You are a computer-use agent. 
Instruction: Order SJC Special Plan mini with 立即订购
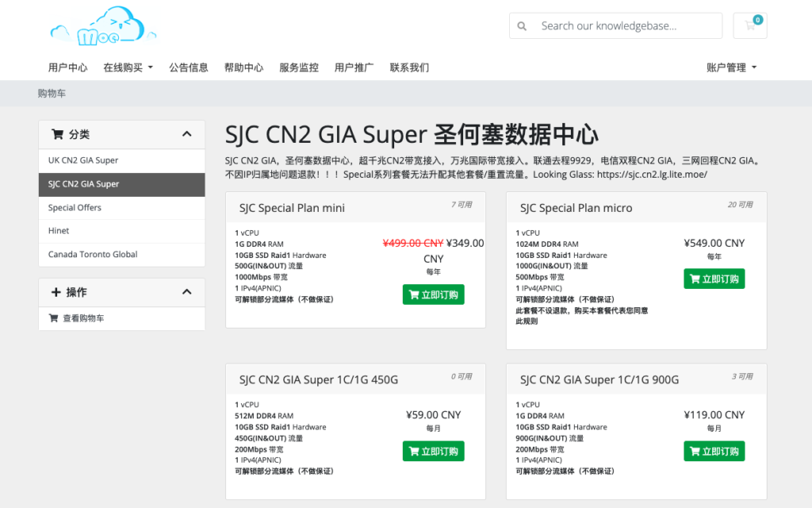coord(434,294)
